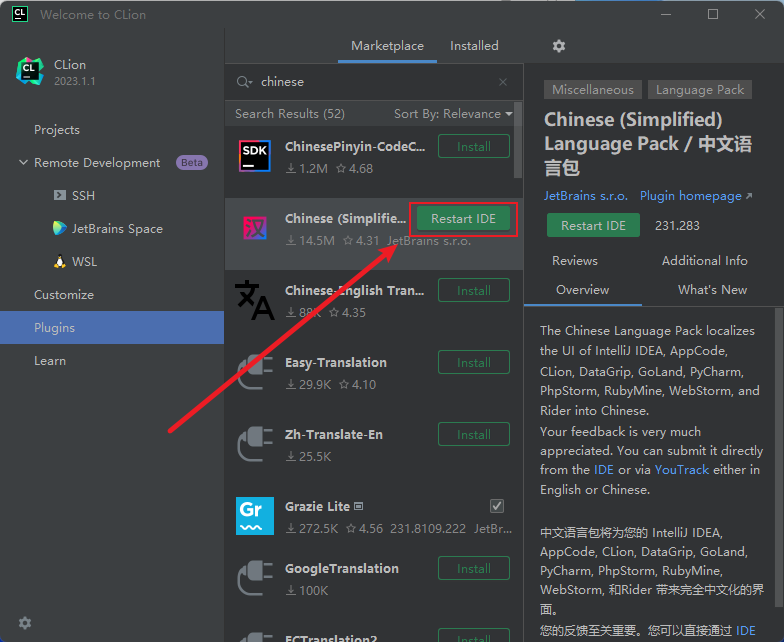784x642 pixels.
Task: Select WSL in the sidebar
Action: [84, 262]
